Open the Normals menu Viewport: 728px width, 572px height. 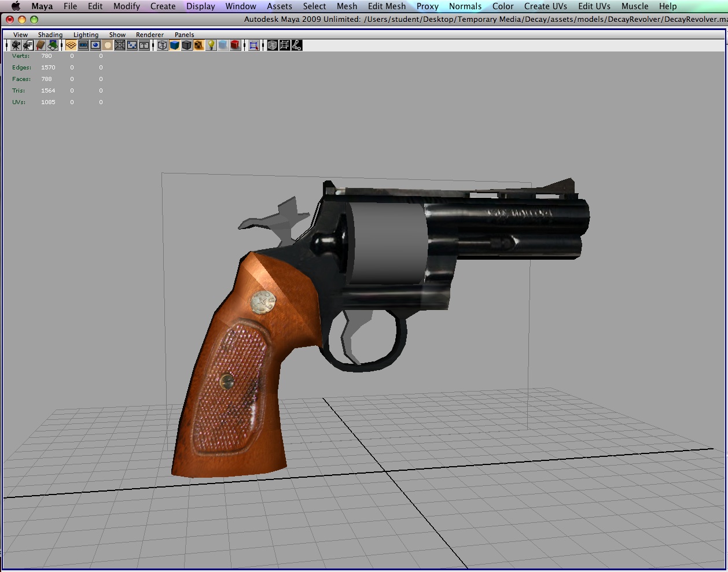click(465, 6)
